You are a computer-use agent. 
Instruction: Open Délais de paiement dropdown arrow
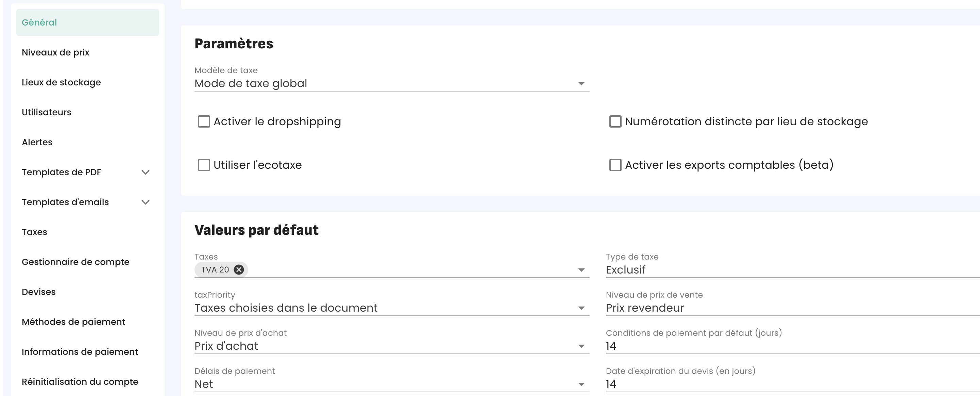coord(581,384)
